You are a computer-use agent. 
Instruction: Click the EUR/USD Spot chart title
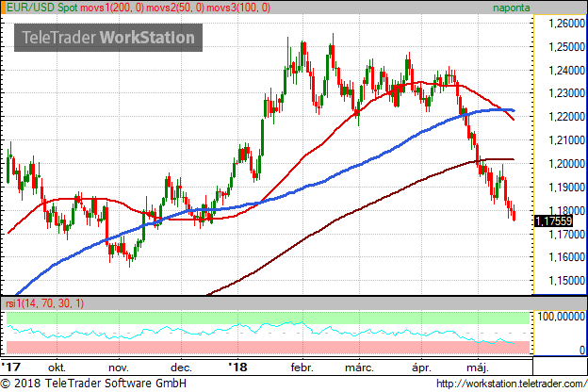(x=42, y=8)
